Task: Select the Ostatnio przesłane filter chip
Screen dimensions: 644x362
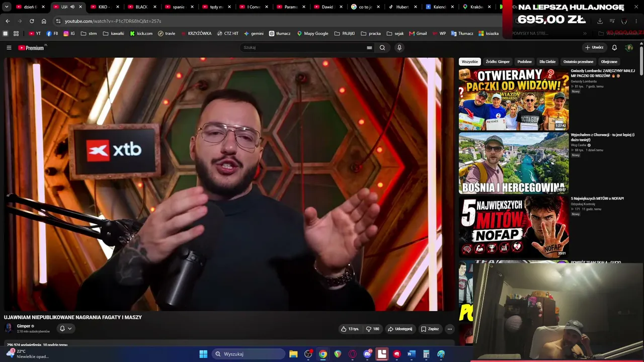Action: point(578,62)
